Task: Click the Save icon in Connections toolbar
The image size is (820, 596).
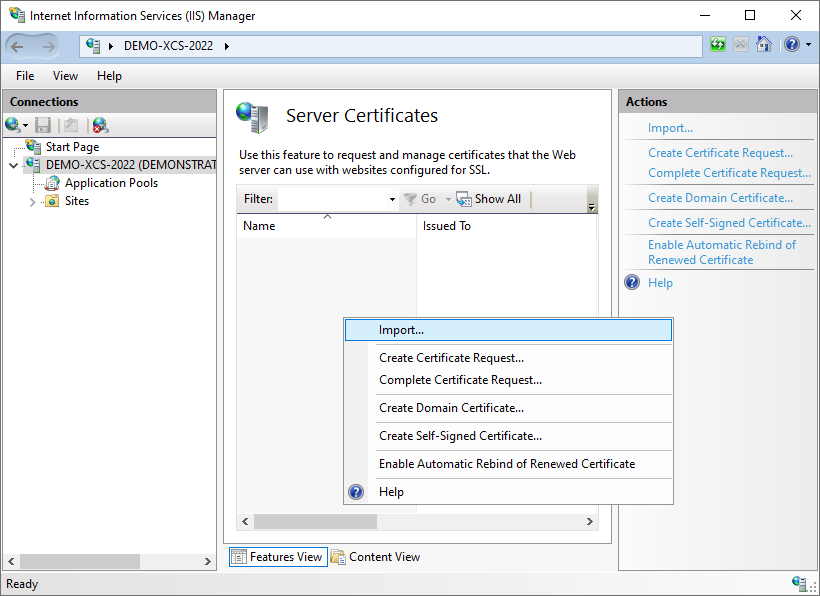Action: (x=43, y=125)
